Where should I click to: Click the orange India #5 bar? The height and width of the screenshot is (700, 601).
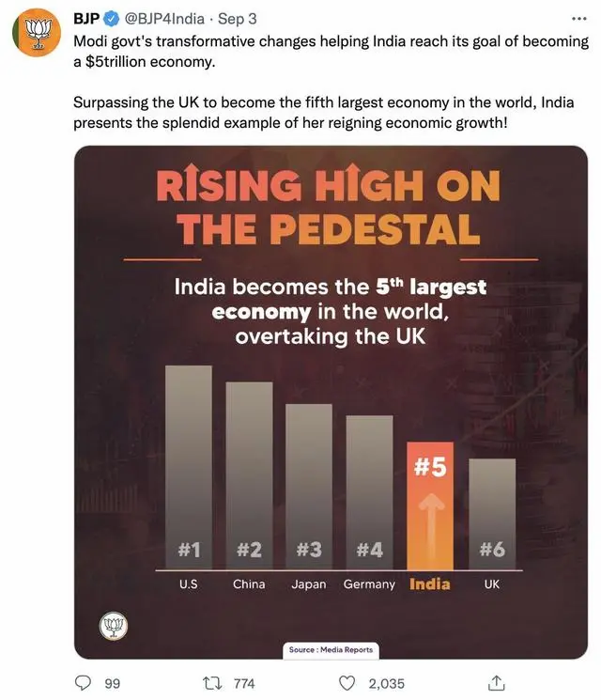[x=430, y=506]
